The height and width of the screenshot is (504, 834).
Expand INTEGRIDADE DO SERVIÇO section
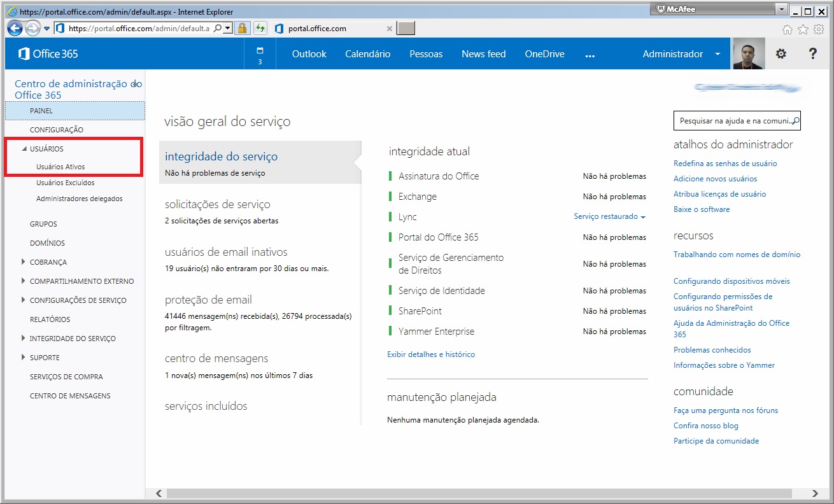pos(24,338)
